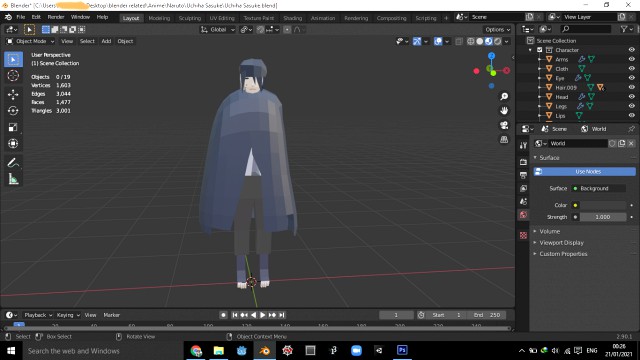This screenshot has height=360, width=640.
Task: Open Chrome from the taskbar
Action: coord(196,351)
